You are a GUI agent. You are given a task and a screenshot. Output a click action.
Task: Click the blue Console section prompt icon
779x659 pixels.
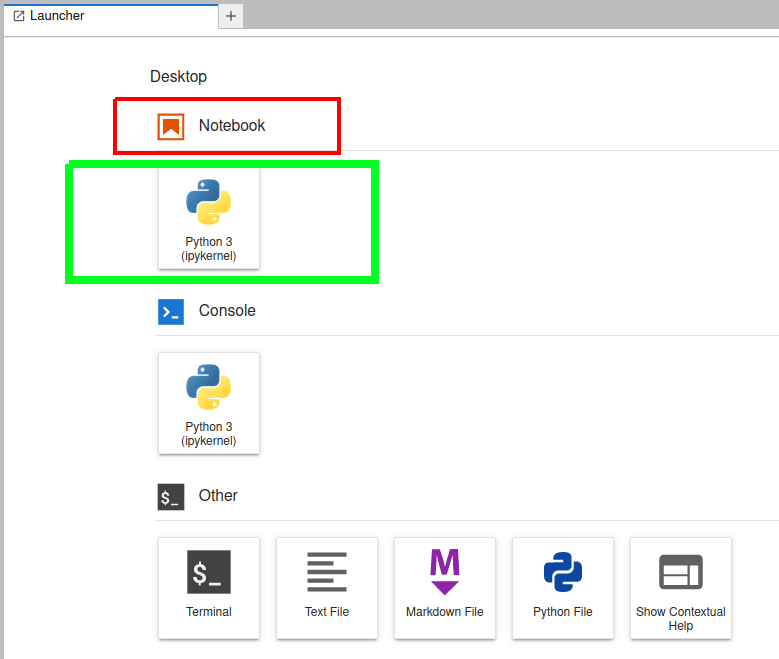(x=171, y=312)
